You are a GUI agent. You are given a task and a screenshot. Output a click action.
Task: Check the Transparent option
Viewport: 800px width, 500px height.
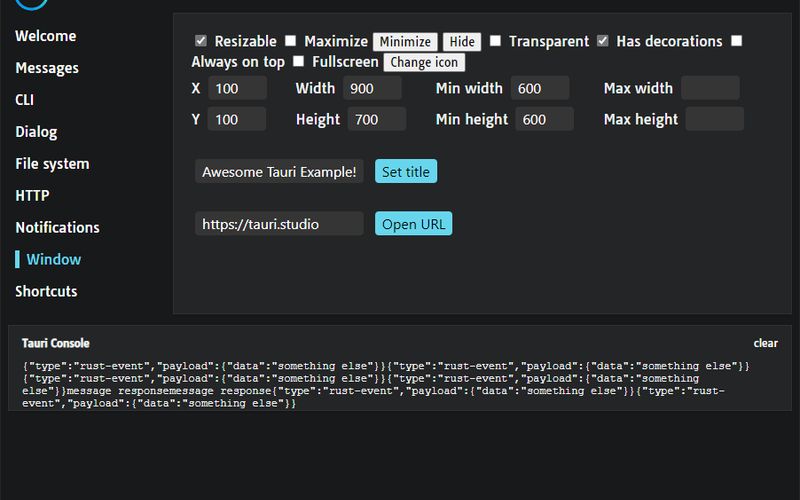(495, 41)
